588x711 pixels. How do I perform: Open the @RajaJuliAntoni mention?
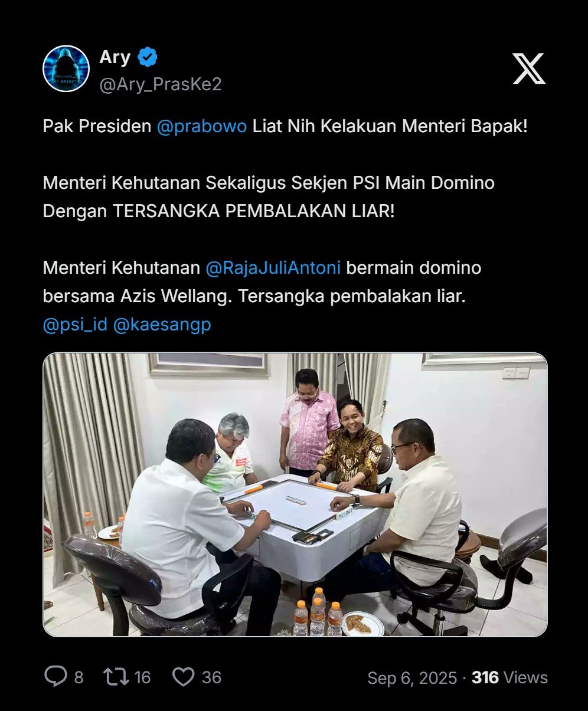pos(273,268)
